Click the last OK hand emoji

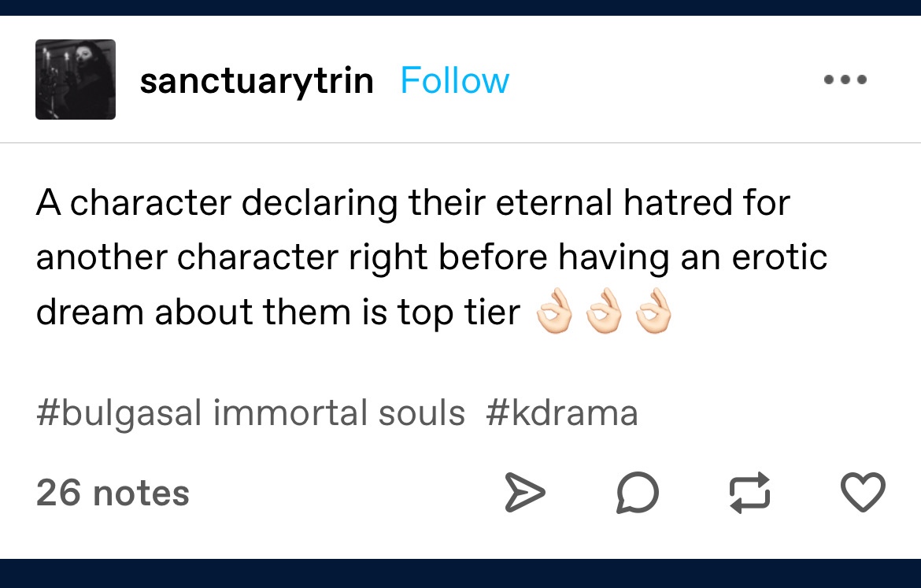(x=654, y=314)
